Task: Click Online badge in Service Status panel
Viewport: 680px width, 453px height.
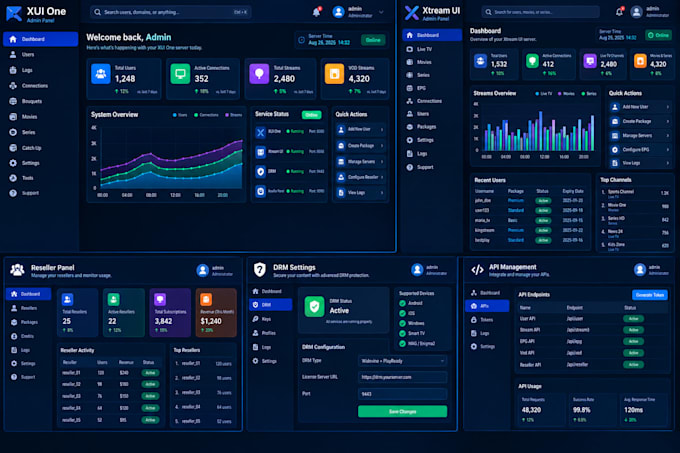Action: tap(311, 115)
